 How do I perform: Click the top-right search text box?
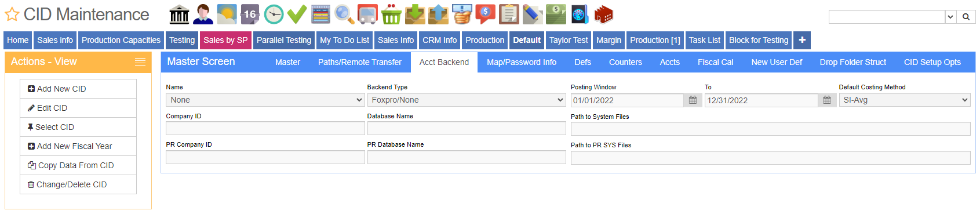pyautogui.click(x=887, y=17)
